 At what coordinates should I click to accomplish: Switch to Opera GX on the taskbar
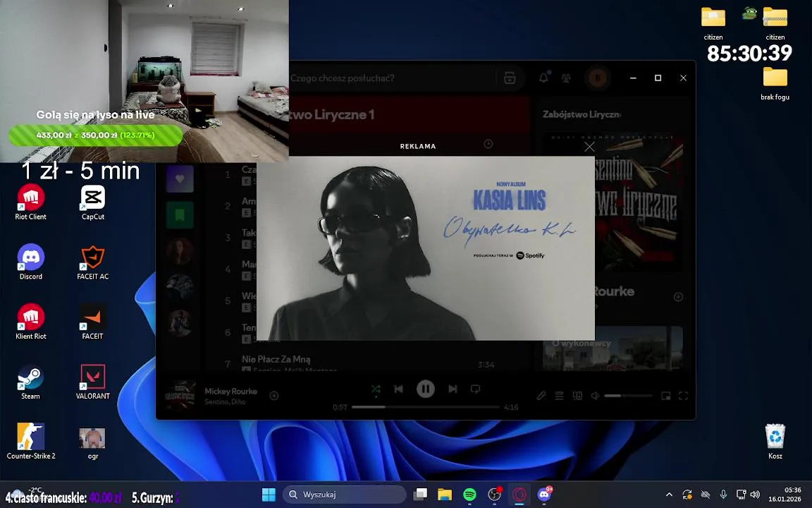point(519,495)
